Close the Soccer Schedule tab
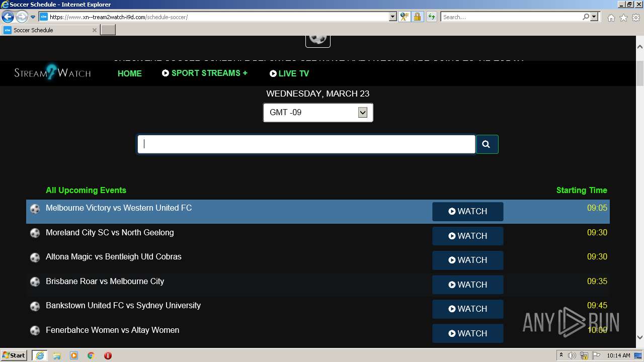The height and width of the screenshot is (362, 644). (94, 30)
